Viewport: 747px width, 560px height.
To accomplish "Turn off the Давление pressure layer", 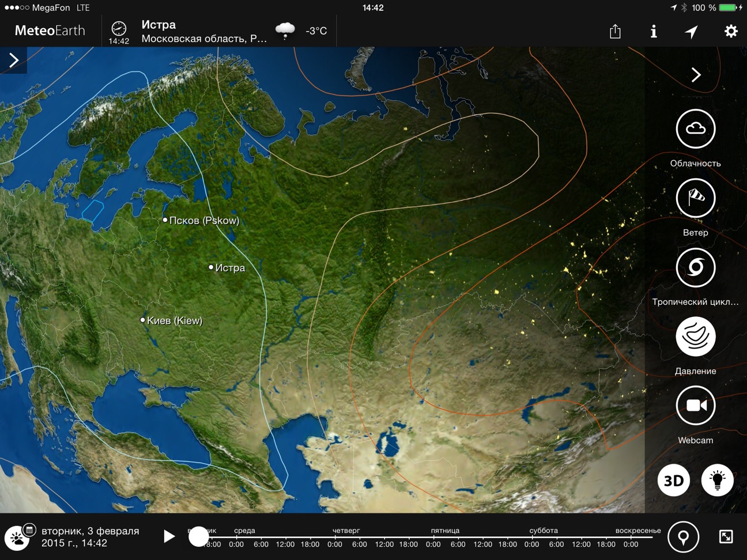I will pyautogui.click(x=695, y=336).
